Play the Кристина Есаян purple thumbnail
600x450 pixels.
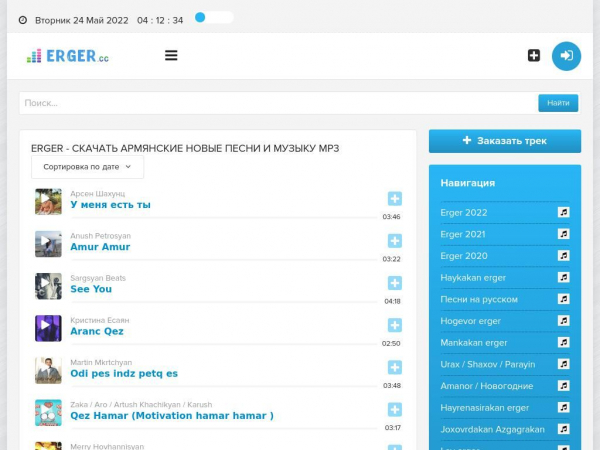[48, 328]
